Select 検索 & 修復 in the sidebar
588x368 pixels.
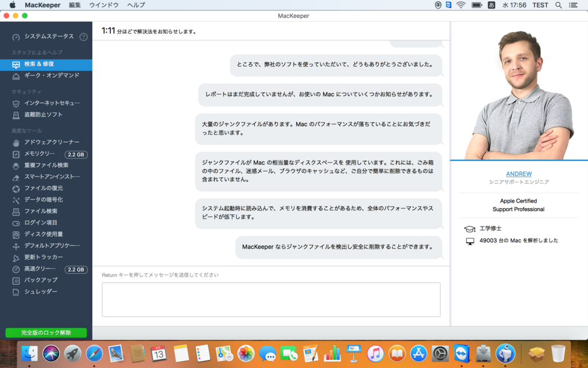[46, 64]
